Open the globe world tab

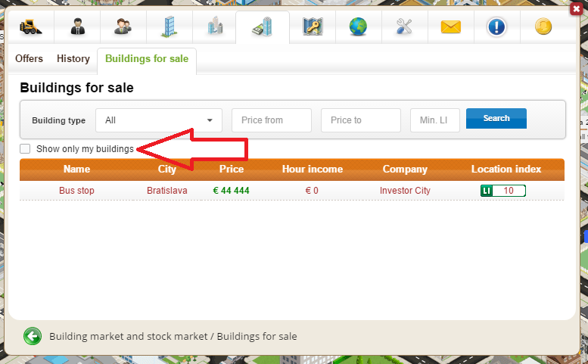(358, 27)
